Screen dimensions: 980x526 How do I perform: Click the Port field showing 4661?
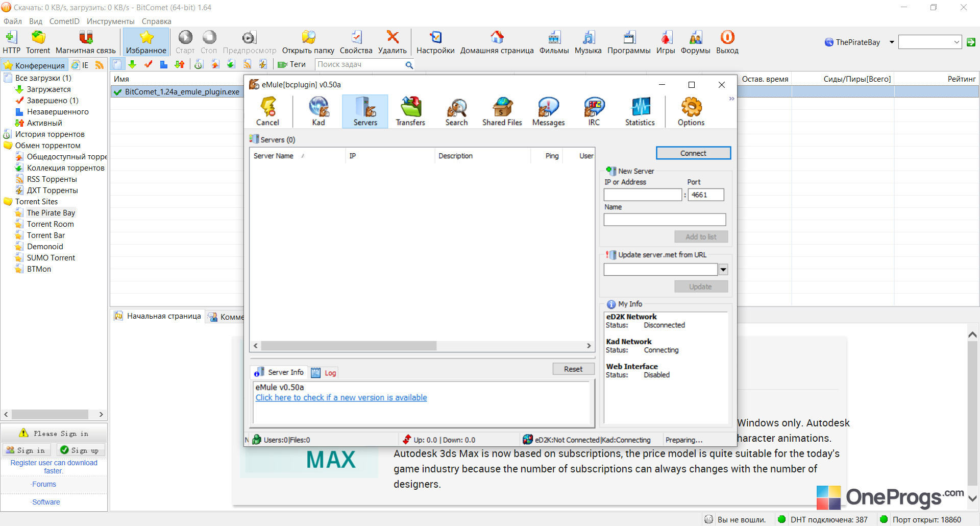(706, 195)
